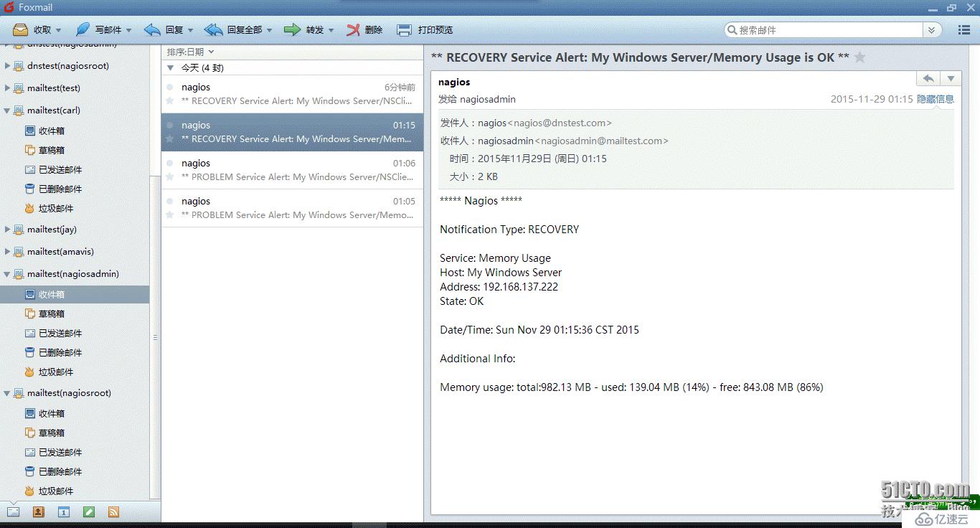This screenshot has height=528, width=980.
Task: Star the 01:06 nagios message
Action: tap(170, 177)
